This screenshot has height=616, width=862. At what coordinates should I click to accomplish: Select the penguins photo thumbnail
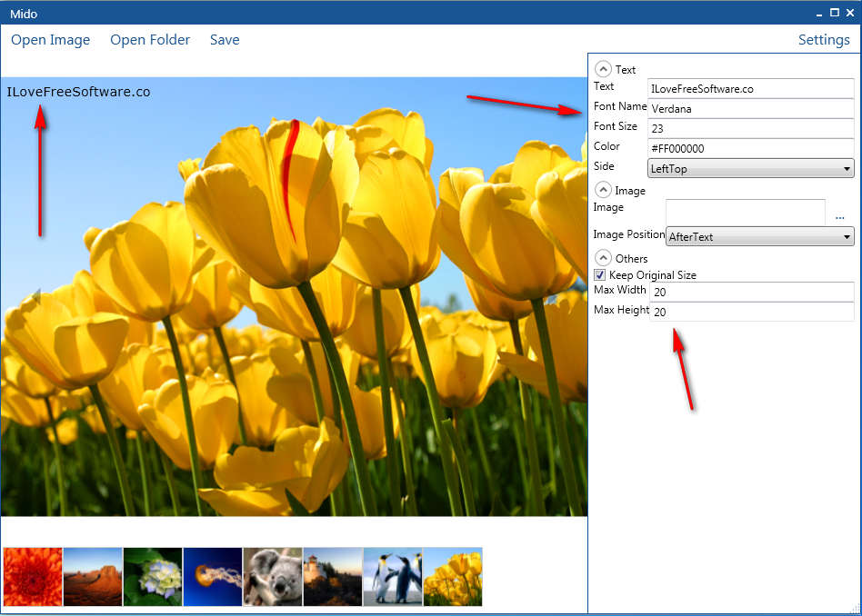[x=392, y=576]
